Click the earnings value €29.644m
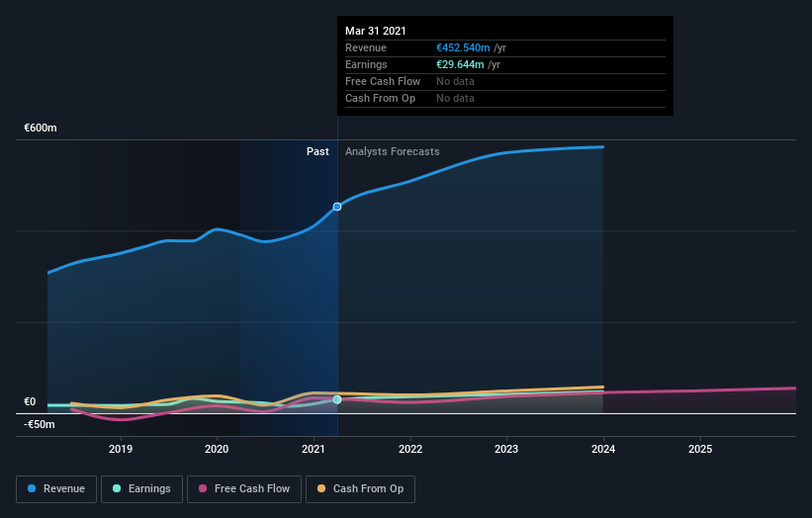The image size is (812, 518). point(460,64)
